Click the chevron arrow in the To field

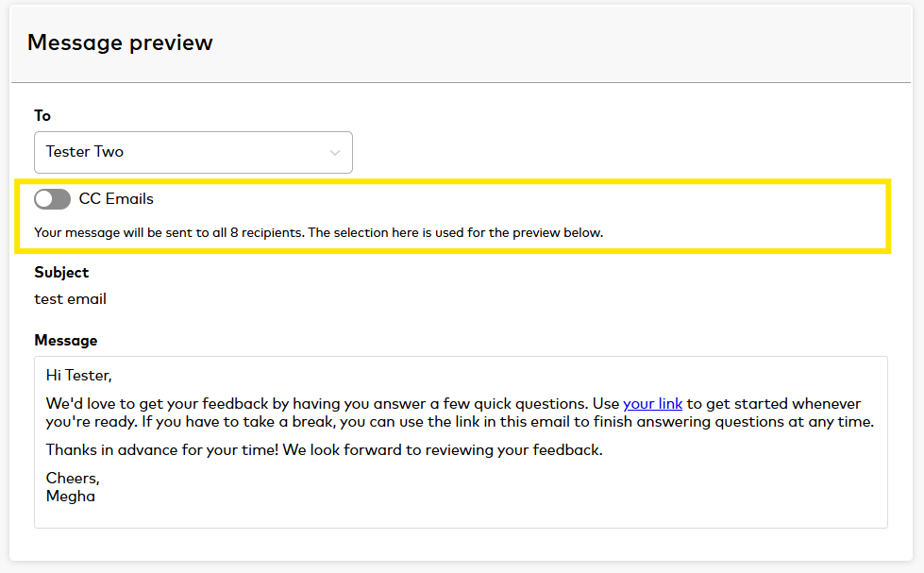coord(335,153)
